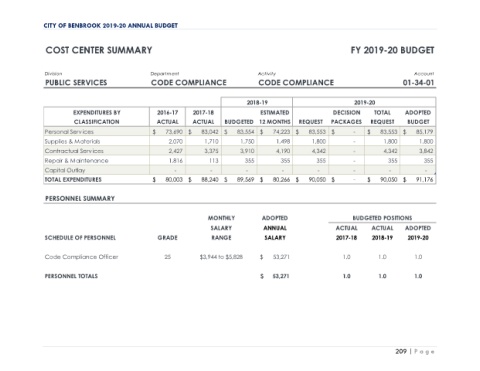The image size is (480, 371).
Task: Click the FY 2019-20 Budget title
Action: (x=392, y=50)
